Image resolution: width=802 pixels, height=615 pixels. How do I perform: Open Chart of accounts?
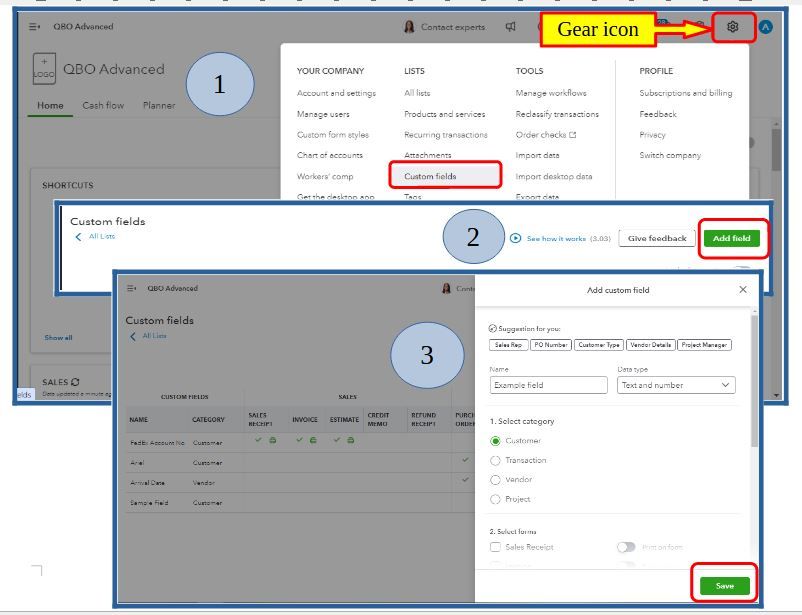tap(329, 155)
